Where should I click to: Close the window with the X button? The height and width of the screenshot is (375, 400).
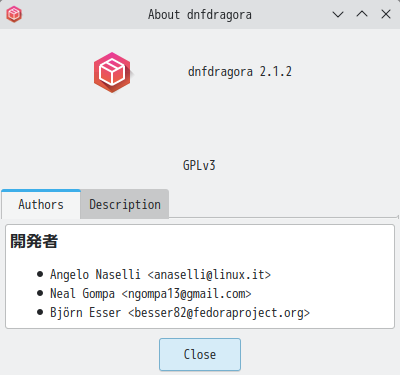[x=386, y=14]
